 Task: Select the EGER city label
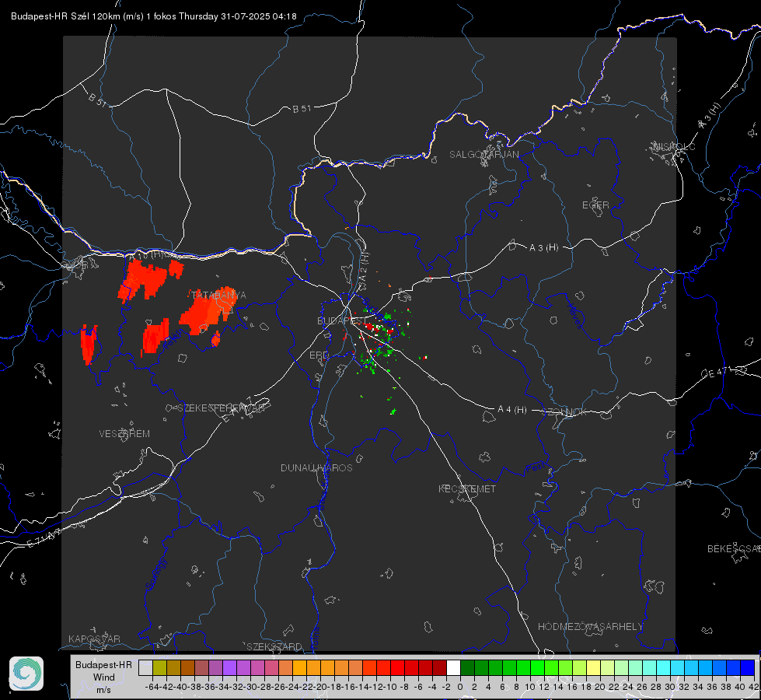coord(595,205)
